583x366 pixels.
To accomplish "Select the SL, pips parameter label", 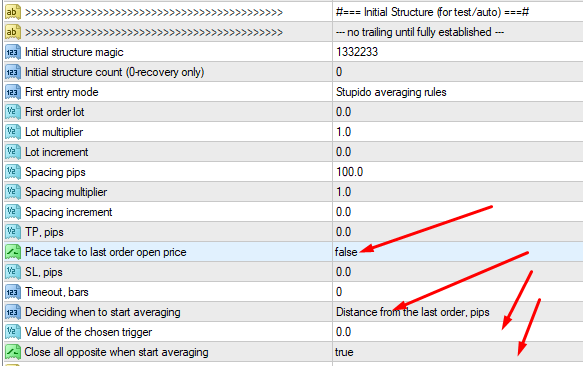I will [x=44, y=272].
